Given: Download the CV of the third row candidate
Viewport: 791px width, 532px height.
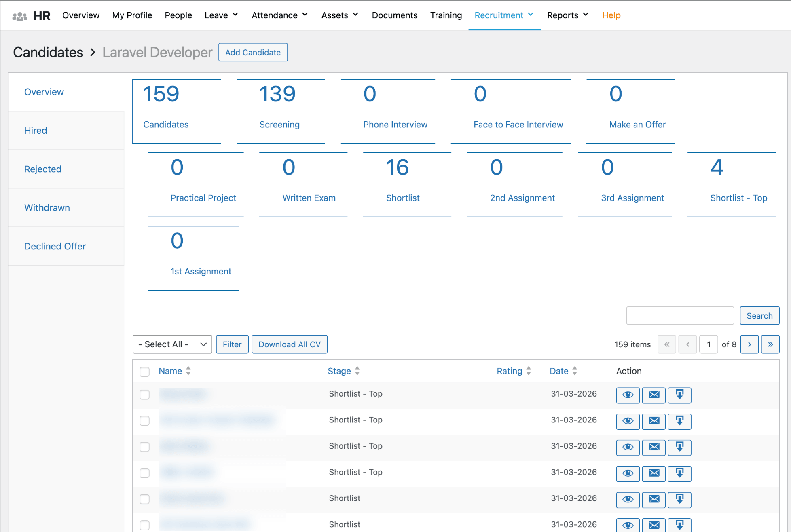Looking at the screenshot, I should (x=679, y=448).
